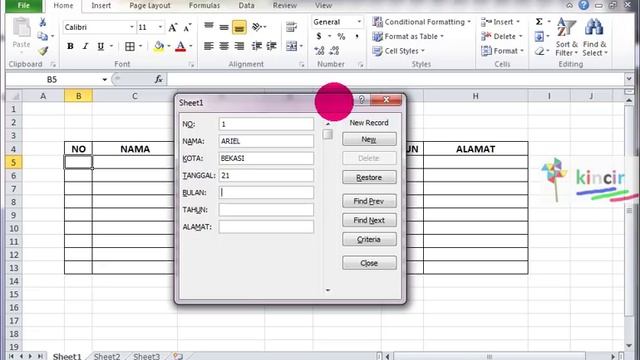Click Restore button in form dialog

tap(369, 178)
